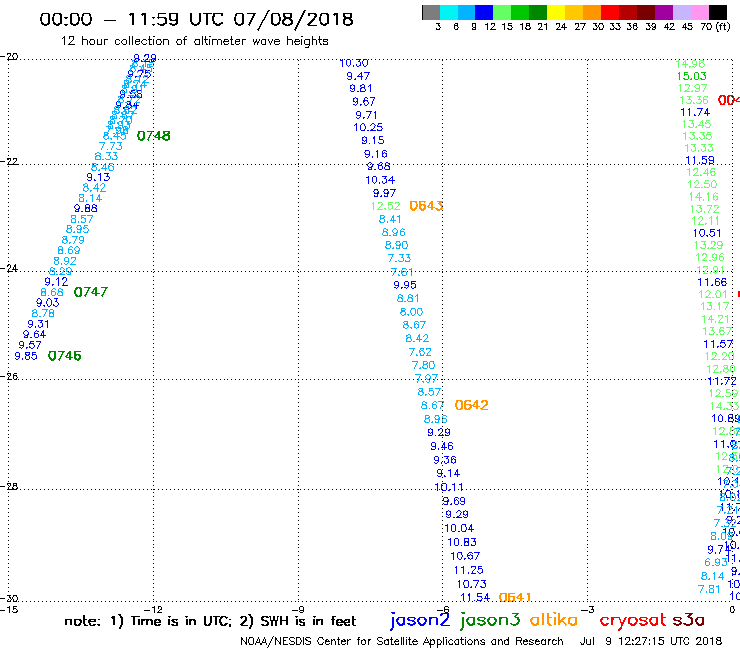Click the 10.83 wave height value

coord(462,542)
